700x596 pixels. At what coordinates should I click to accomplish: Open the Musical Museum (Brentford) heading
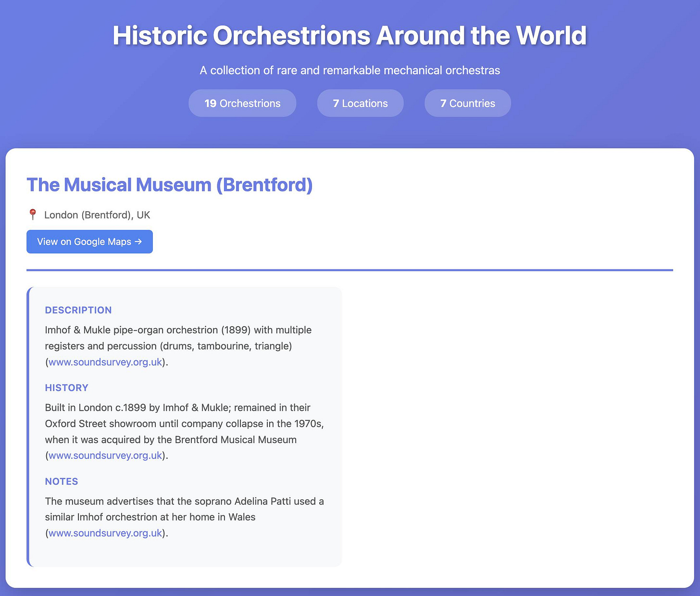(x=169, y=185)
